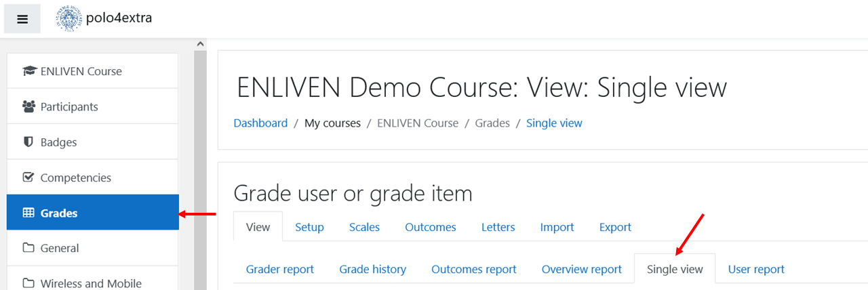Open the Export tab
This screenshot has width=868, height=290.
(x=615, y=227)
